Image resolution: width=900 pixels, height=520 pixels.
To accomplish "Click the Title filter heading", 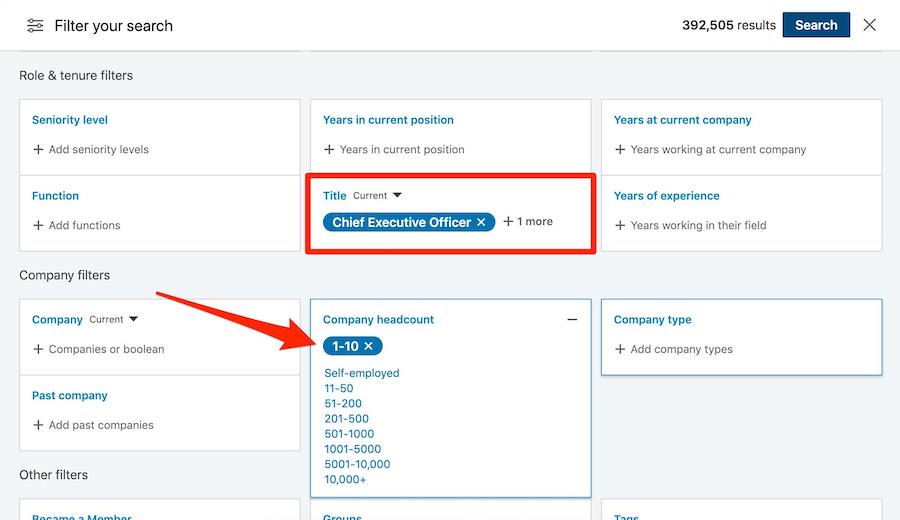I will 334,195.
